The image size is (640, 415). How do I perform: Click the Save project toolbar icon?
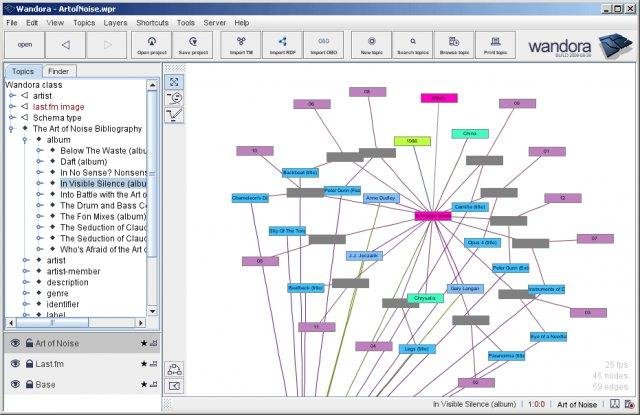pos(193,45)
